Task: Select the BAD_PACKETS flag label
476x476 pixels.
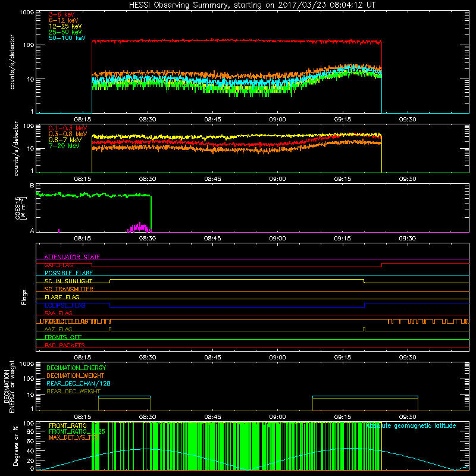Action: click(x=65, y=345)
